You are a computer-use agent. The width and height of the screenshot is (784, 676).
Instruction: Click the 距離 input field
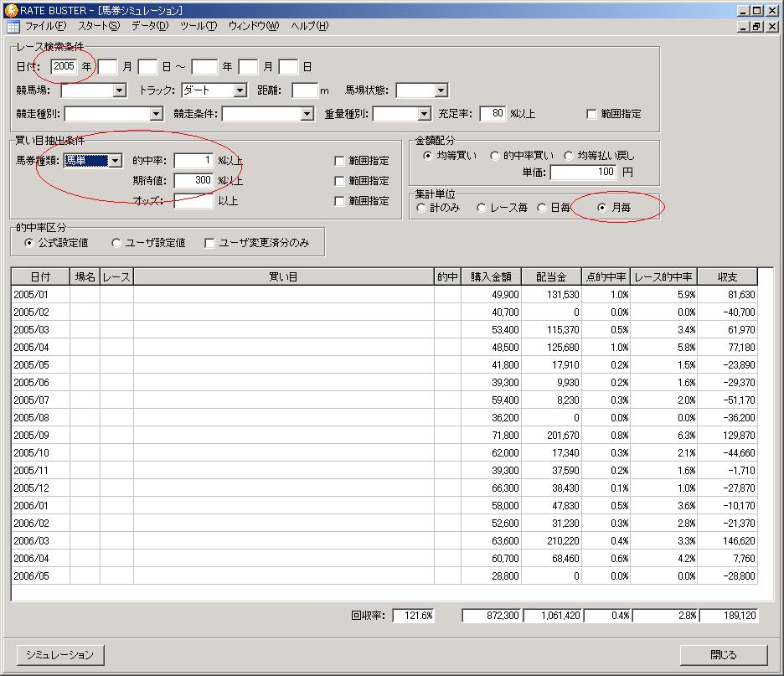(305, 90)
